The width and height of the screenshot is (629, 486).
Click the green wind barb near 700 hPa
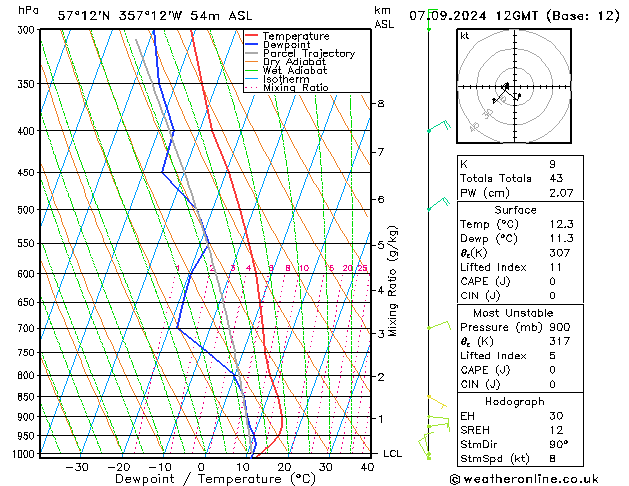pyautogui.click(x=438, y=326)
